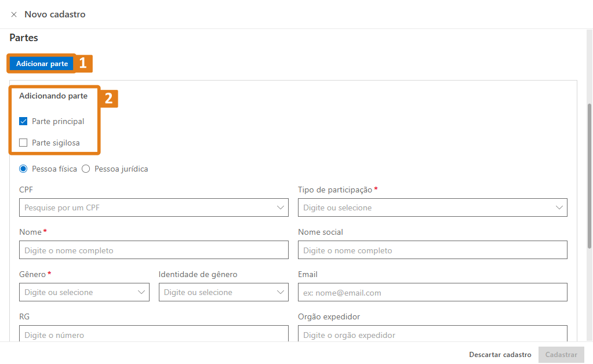Enable the Parte sigilosa checkbox

[23, 142]
